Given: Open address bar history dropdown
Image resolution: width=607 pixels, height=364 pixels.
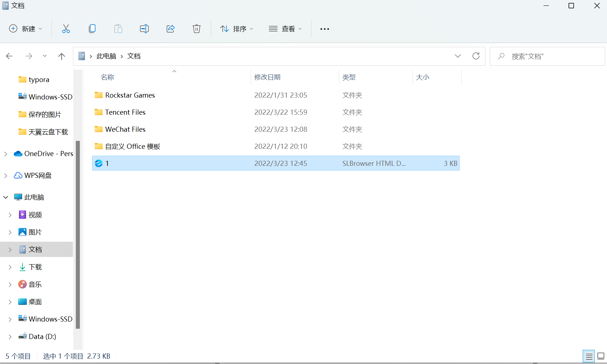Looking at the screenshot, I should 458,56.
